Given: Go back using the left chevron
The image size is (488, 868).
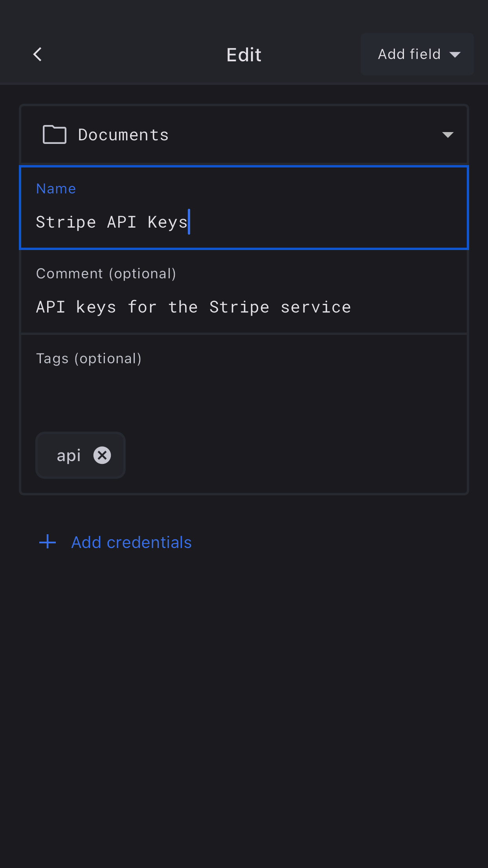Looking at the screenshot, I should pyautogui.click(x=38, y=54).
